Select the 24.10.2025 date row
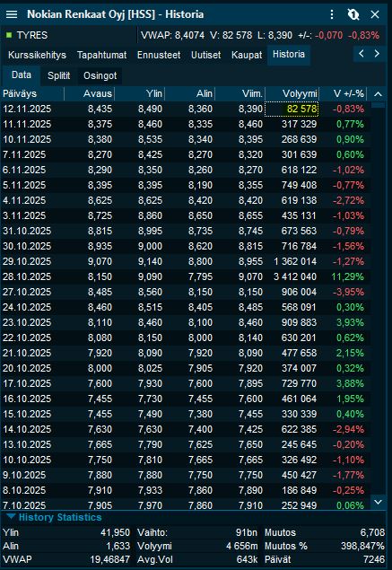 click(186, 308)
